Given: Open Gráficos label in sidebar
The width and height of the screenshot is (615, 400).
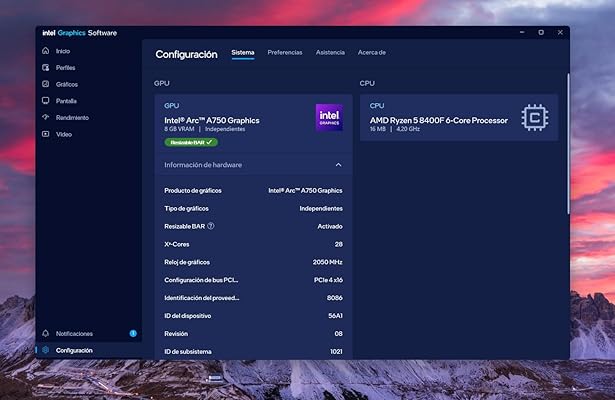Looking at the screenshot, I should (x=67, y=84).
